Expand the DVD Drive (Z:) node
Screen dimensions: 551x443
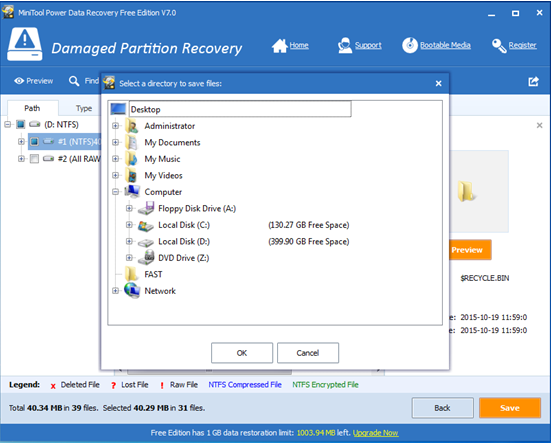click(x=129, y=258)
